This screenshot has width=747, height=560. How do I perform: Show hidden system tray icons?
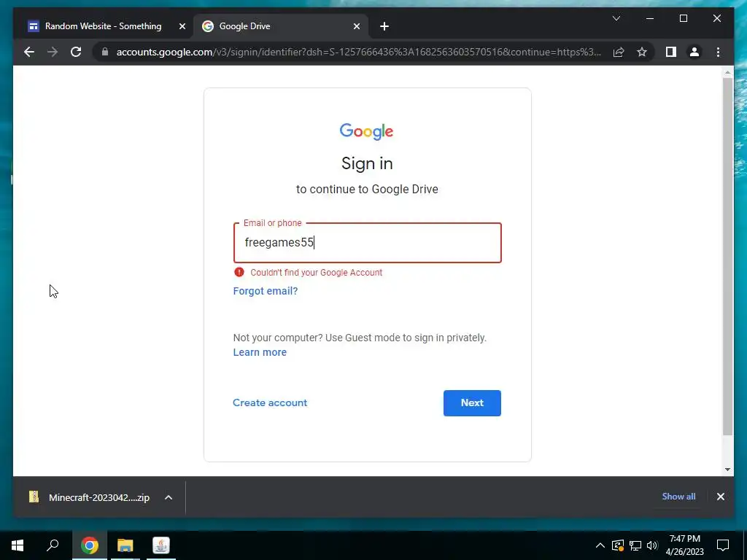pos(600,545)
